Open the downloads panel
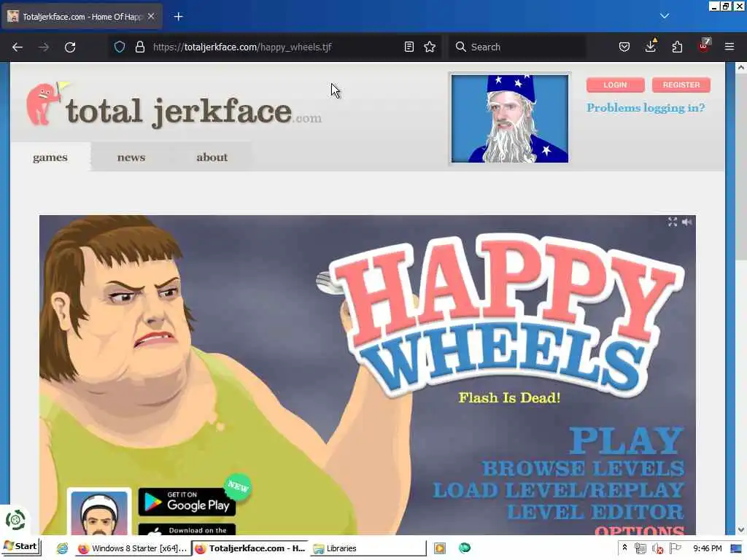The image size is (747, 560). tap(651, 46)
